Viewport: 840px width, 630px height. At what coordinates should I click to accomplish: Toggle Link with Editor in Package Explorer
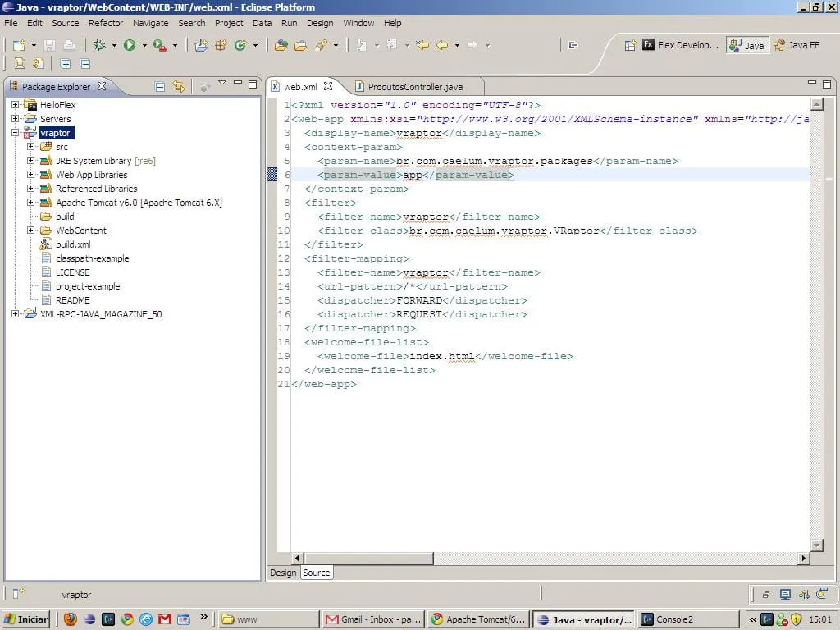coord(179,86)
